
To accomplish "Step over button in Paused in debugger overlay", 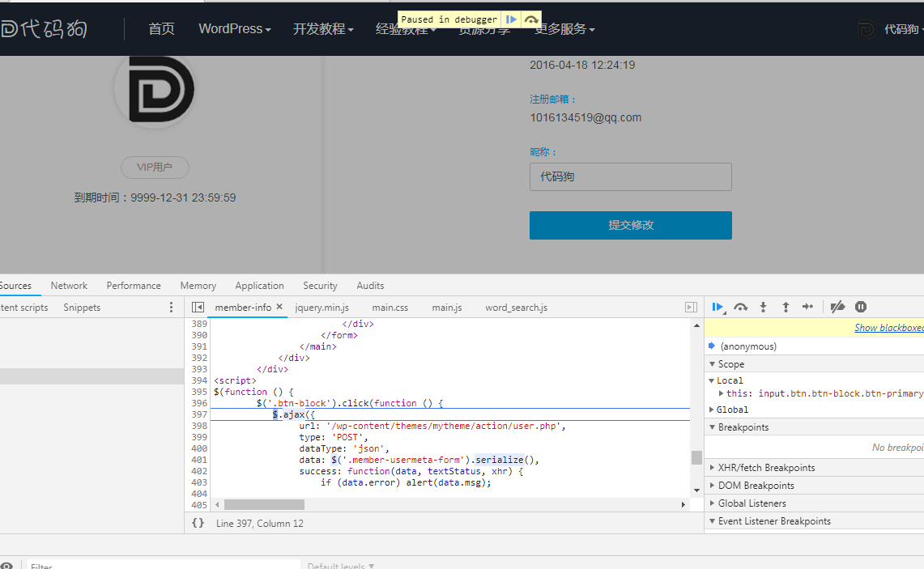I will pyautogui.click(x=531, y=19).
